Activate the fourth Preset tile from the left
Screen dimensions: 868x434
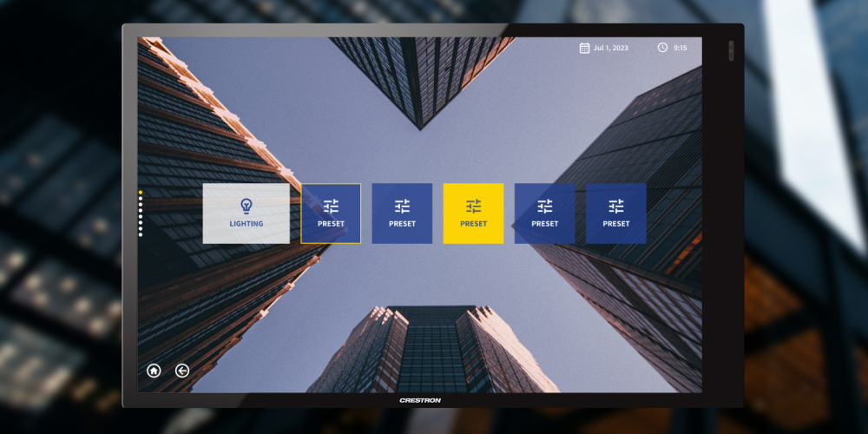point(544,214)
